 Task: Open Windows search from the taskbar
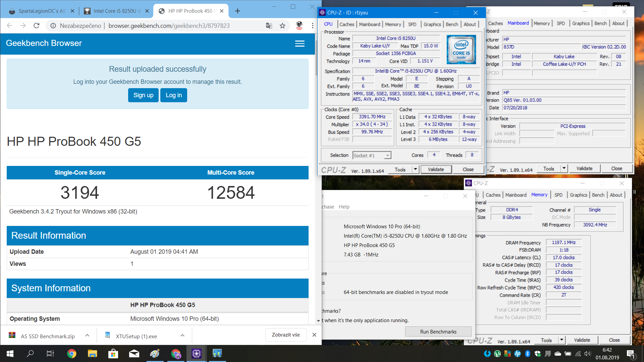pos(30,353)
